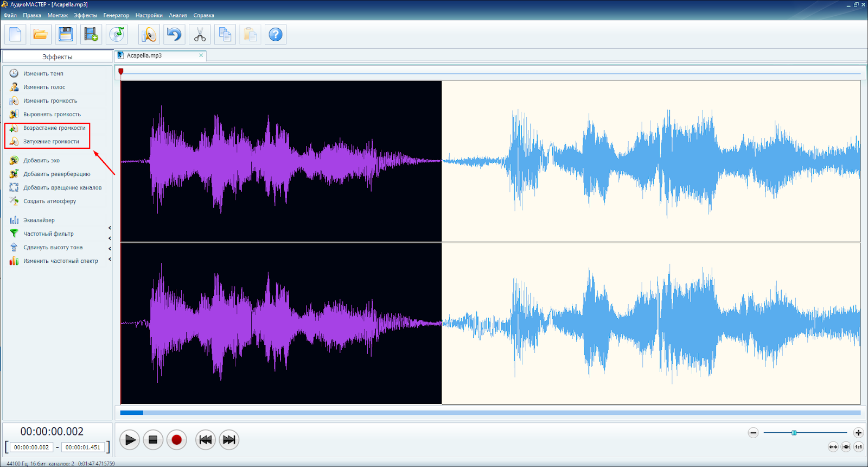
Task: Save project with floppy disk icon
Action: [x=66, y=35]
